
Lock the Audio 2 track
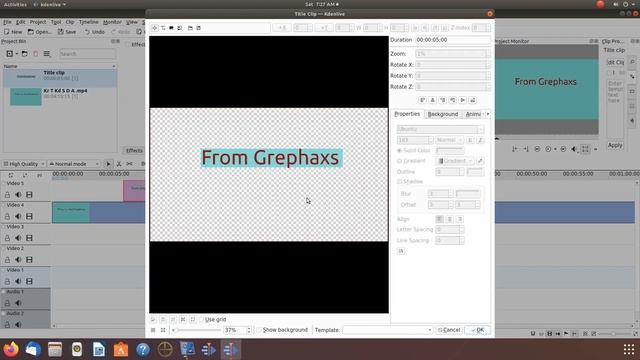click(7, 324)
